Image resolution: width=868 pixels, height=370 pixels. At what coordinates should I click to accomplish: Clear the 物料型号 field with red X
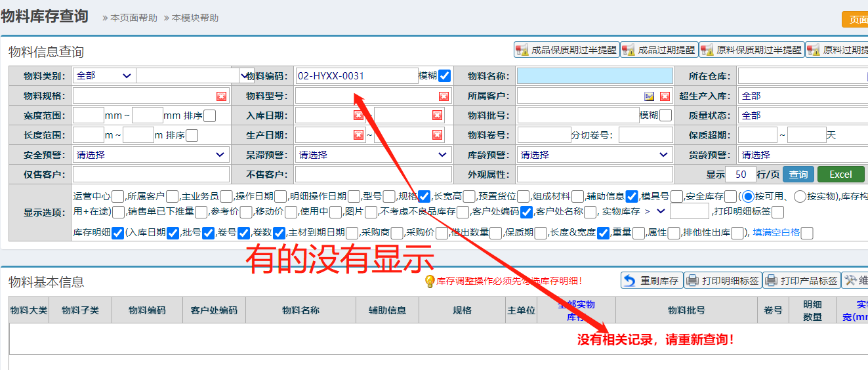pos(444,96)
